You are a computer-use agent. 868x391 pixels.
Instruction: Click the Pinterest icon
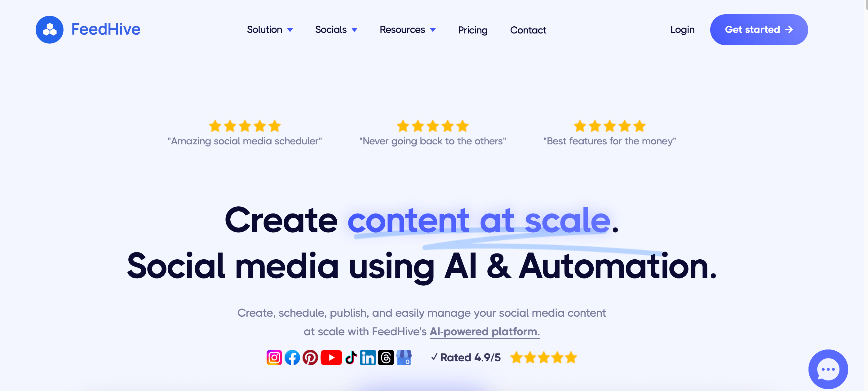pos(309,356)
